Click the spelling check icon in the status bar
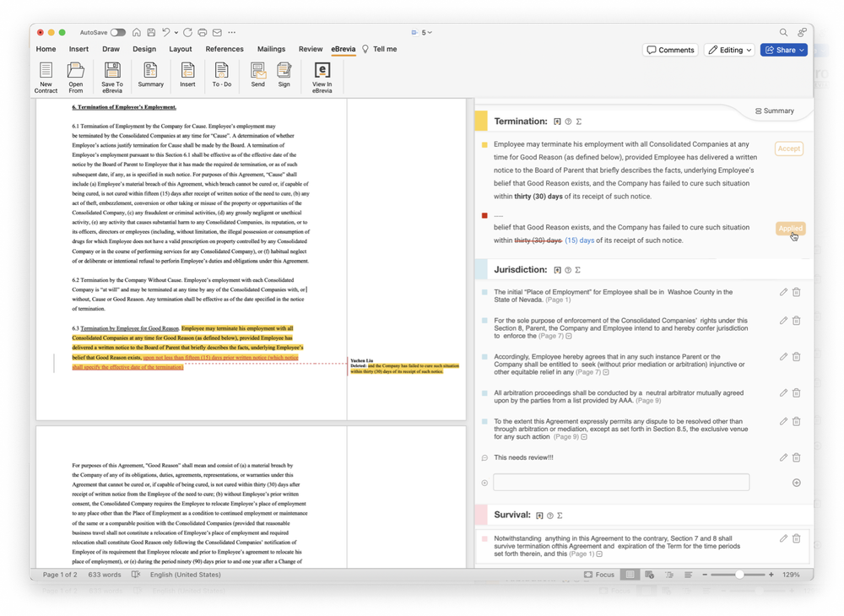844x616 pixels. click(x=136, y=575)
